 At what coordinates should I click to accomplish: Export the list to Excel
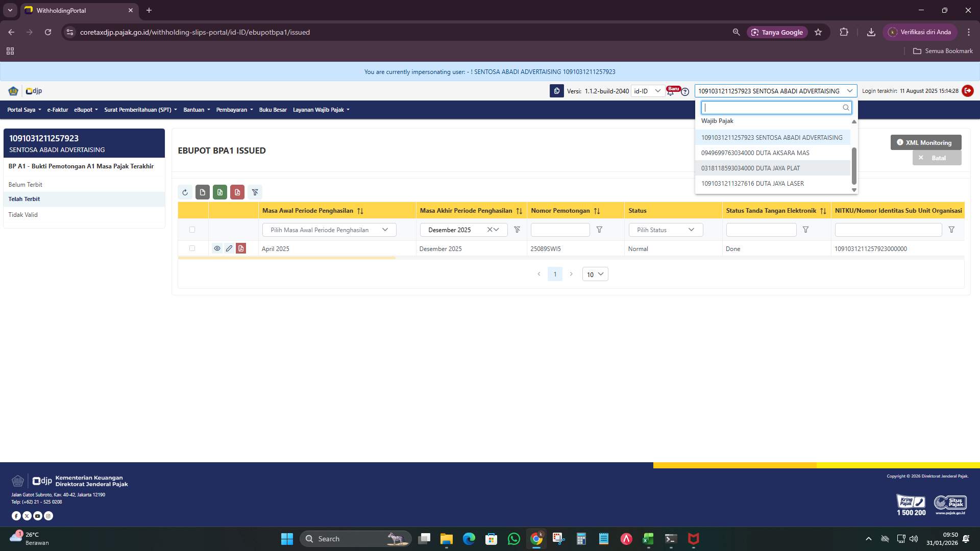pos(220,192)
